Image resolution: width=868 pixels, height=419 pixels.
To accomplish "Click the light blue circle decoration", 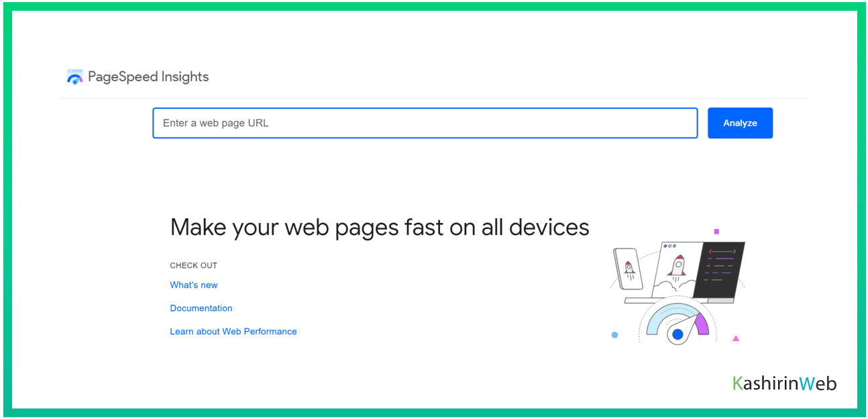I will point(614,335).
